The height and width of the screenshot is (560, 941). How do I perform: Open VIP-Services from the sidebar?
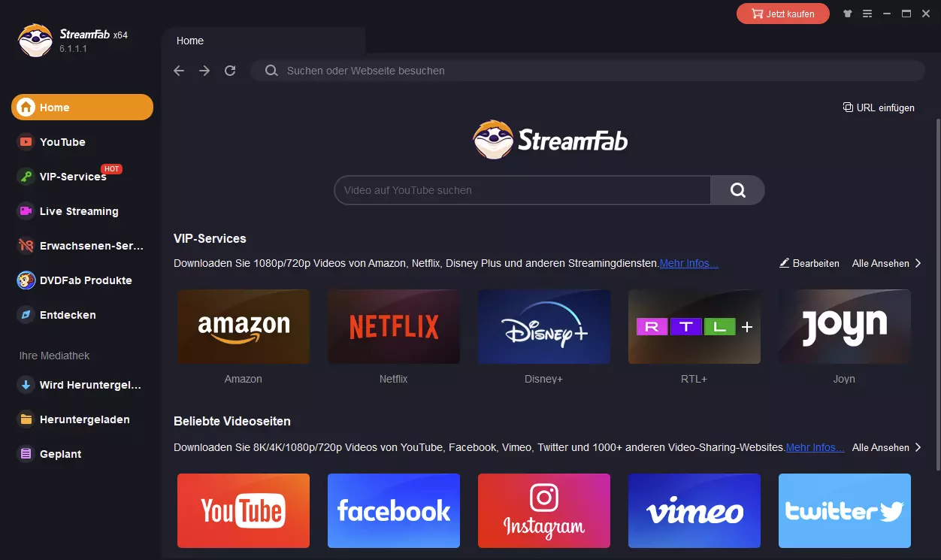(x=73, y=177)
